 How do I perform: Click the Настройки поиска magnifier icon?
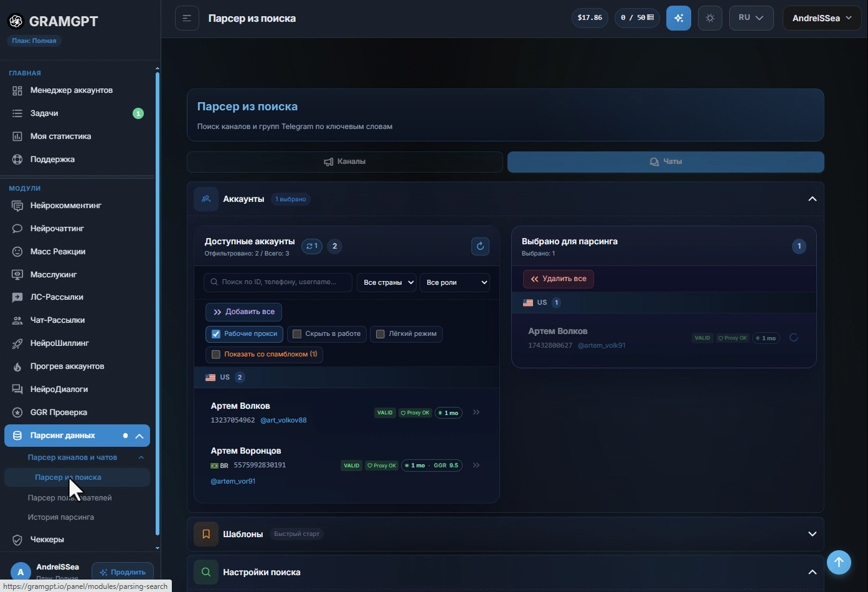coord(206,572)
